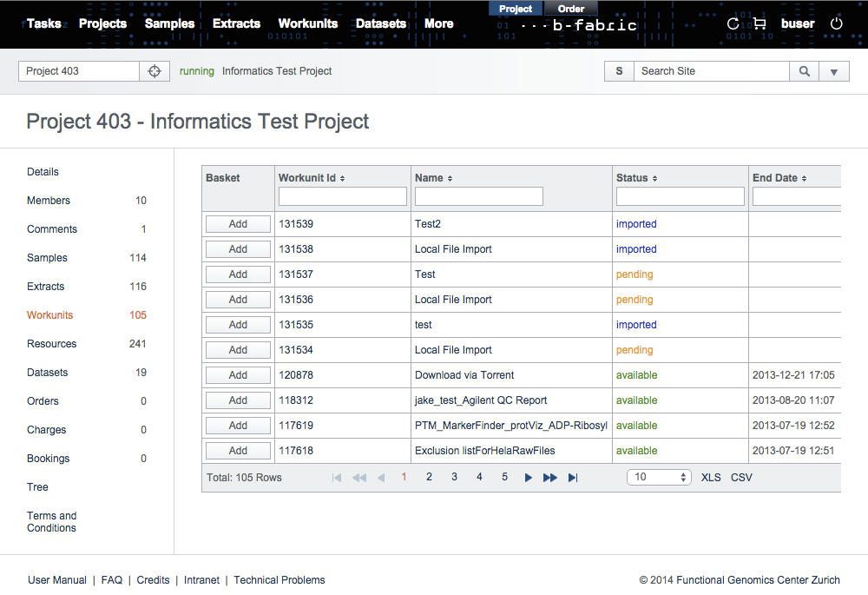Go to next page arrow
868x595 pixels.
pos(528,478)
